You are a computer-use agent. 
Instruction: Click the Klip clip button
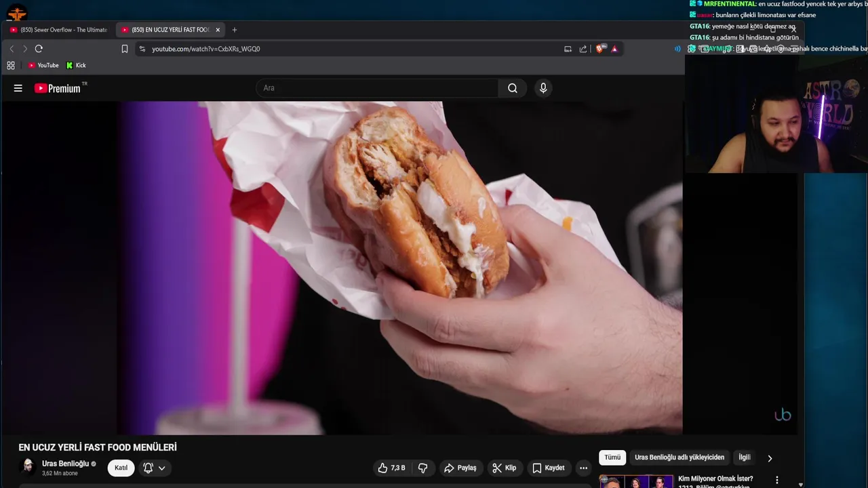pyautogui.click(x=505, y=468)
